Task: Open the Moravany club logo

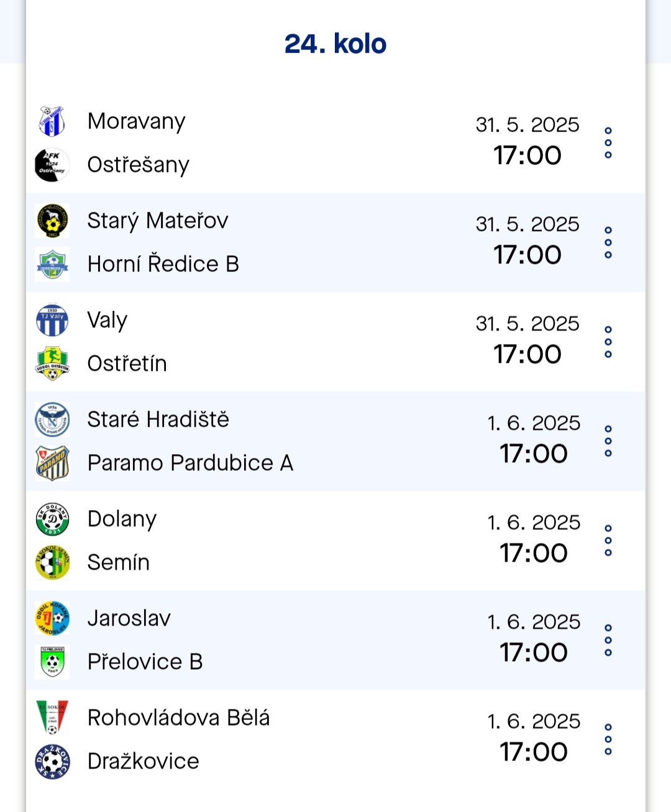Action: click(52, 121)
